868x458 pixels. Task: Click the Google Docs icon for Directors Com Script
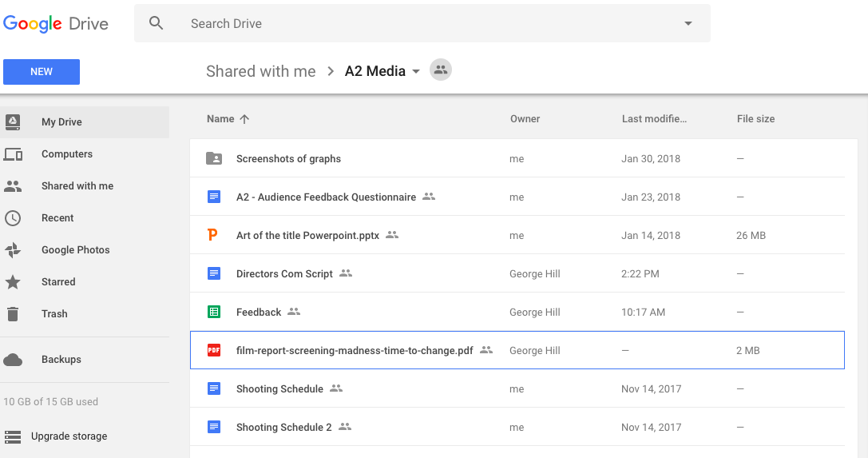click(214, 273)
